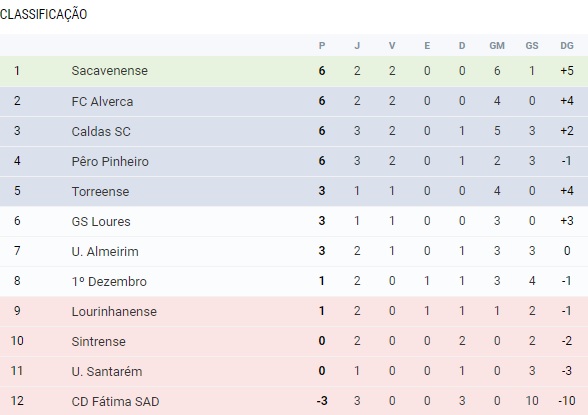Open the Sacavenense team link
588x415 pixels.
pos(110,71)
